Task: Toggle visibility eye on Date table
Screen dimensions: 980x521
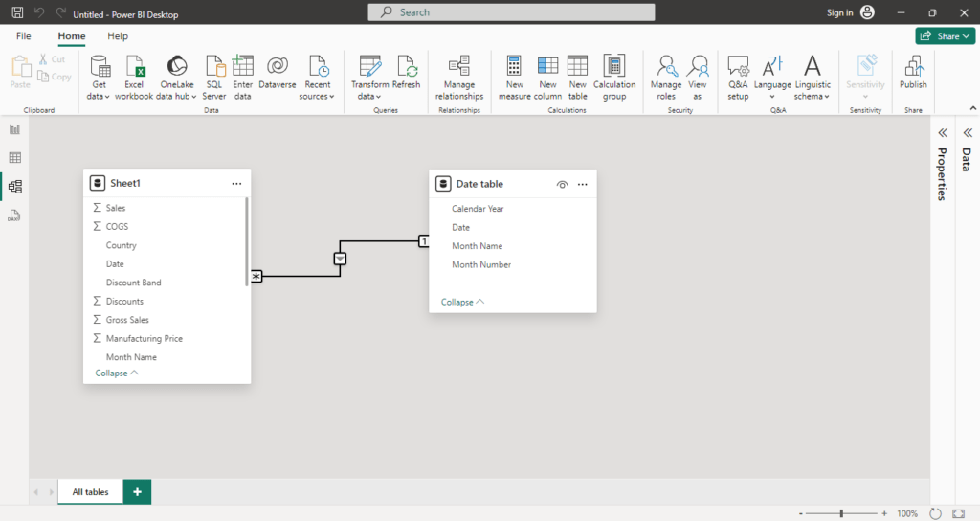Action: [x=562, y=185]
